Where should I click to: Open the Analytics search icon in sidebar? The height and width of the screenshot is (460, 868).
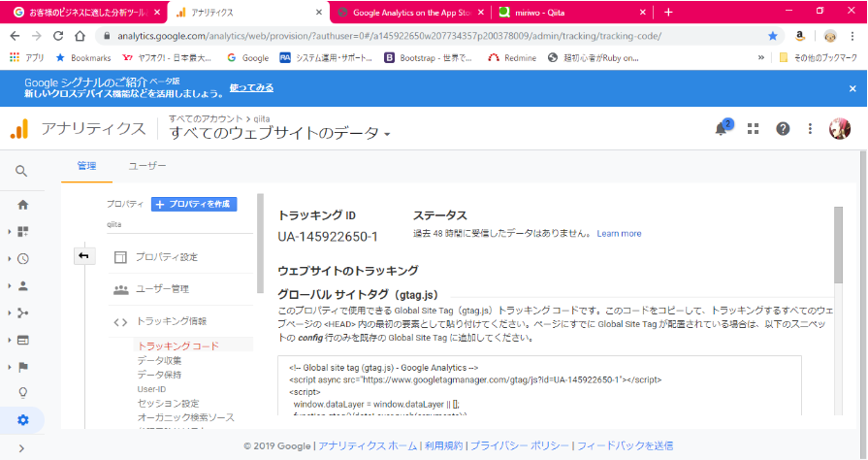pyautogui.click(x=21, y=171)
